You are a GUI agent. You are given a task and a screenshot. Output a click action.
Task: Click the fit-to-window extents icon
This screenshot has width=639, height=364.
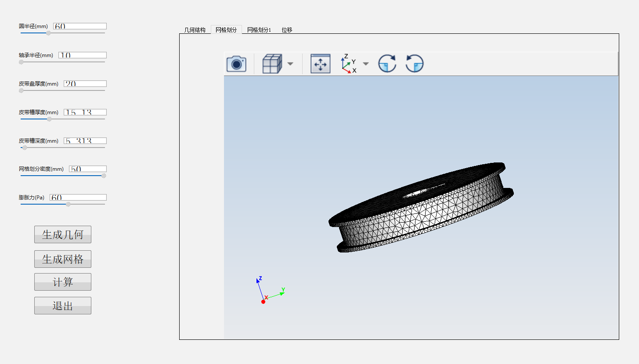pos(320,64)
